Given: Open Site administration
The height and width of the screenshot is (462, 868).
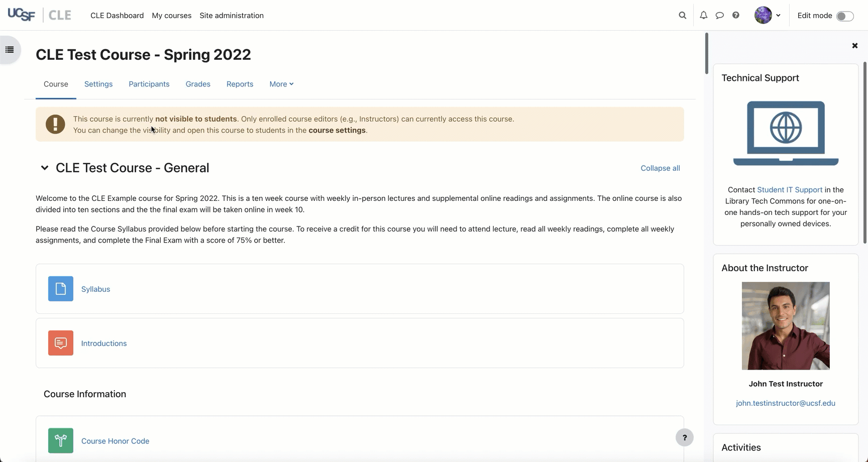Looking at the screenshot, I should pos(232,16).
